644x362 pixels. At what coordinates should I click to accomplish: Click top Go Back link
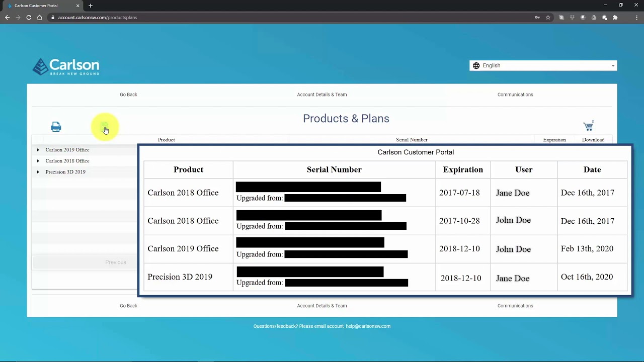128,95
